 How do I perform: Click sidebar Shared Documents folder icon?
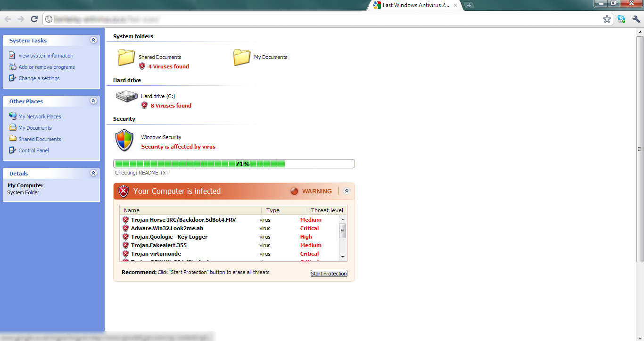click(12, 139)
